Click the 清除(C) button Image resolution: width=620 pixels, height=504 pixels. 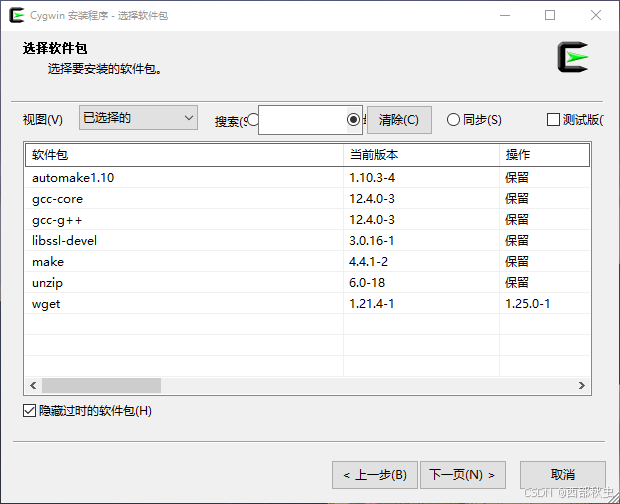click(399, 120)
